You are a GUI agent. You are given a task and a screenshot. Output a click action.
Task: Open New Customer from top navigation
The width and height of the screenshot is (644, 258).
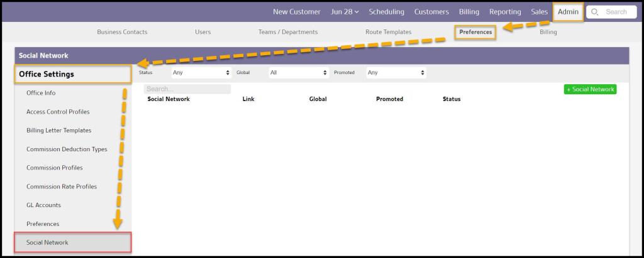[297, 12]
